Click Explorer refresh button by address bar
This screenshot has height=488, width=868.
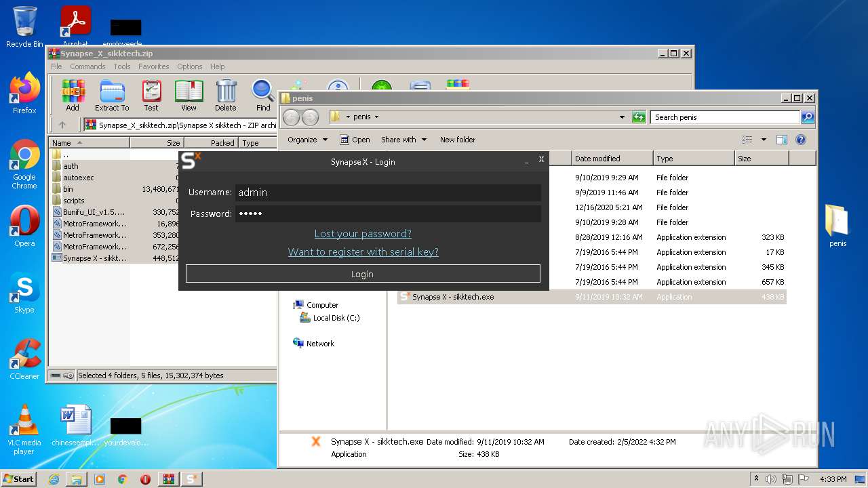tap(639, 117)
